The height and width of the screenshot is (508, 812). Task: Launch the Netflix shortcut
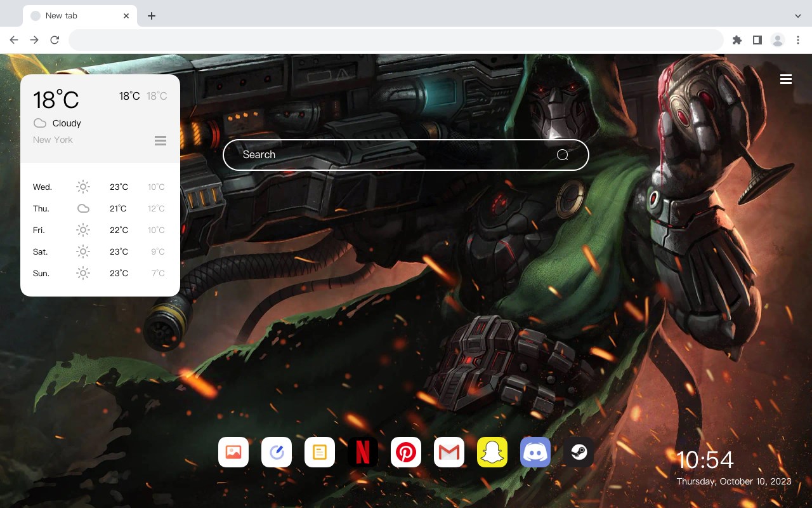coord(363,452)
